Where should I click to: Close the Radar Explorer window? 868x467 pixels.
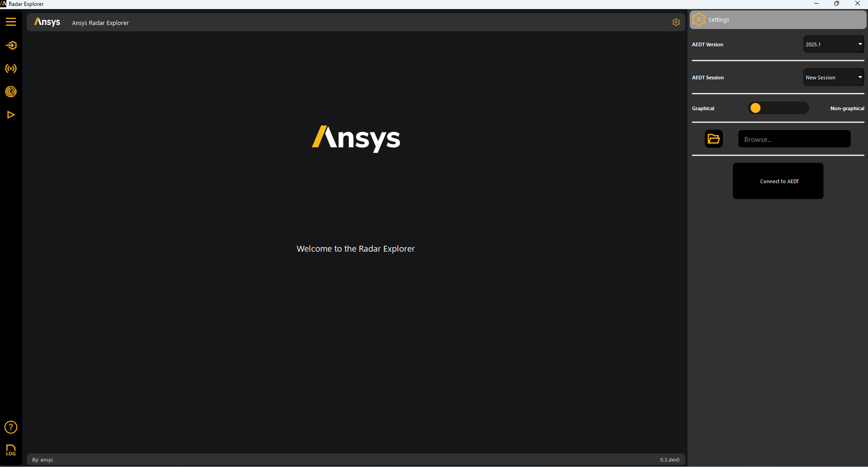(857, 4)
